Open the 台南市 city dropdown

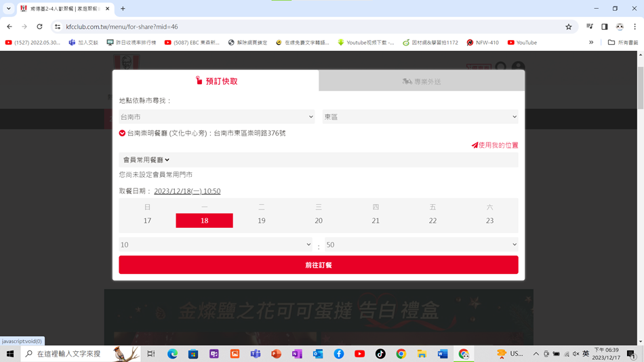pyautogui.click(x=216, y=117)
